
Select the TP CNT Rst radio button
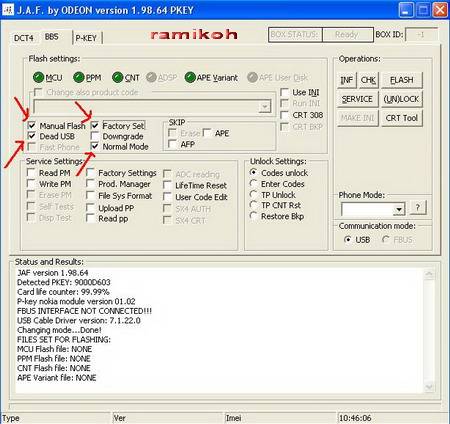[253, 205]
